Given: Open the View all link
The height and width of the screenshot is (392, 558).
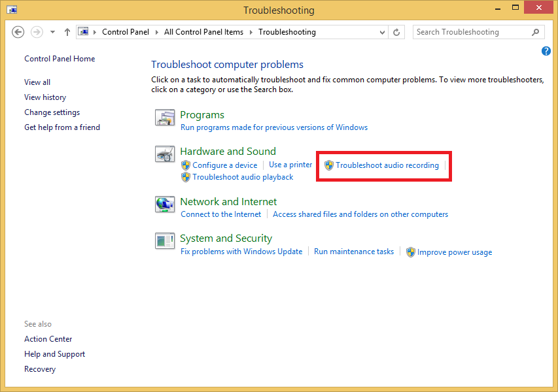Looking at the screenshot, I should click(x=37, y=82).
